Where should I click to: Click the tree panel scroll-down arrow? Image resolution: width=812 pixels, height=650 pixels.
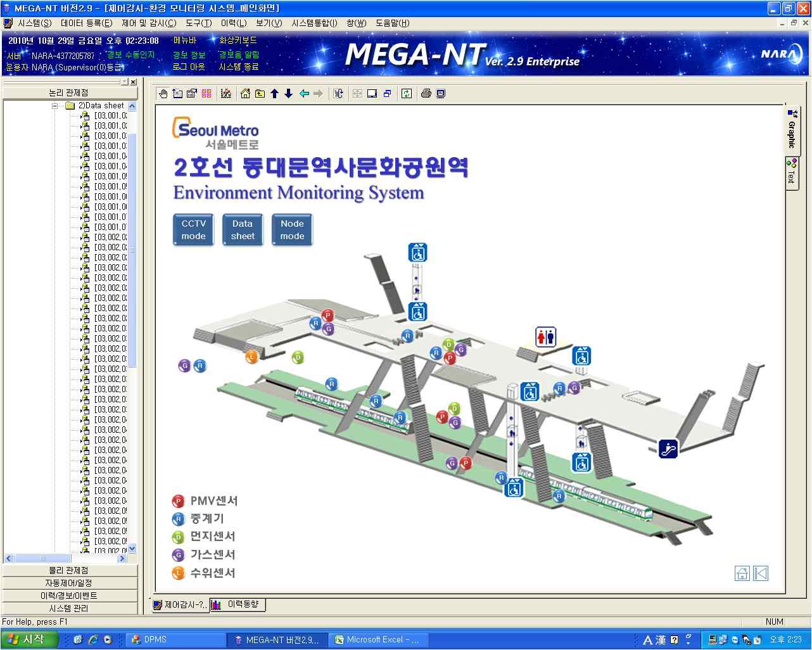(132, 549)
